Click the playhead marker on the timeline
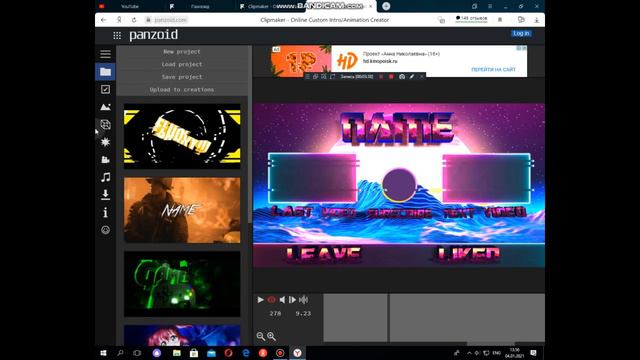Screen dimensions: 640x360 tap(388, 318)
